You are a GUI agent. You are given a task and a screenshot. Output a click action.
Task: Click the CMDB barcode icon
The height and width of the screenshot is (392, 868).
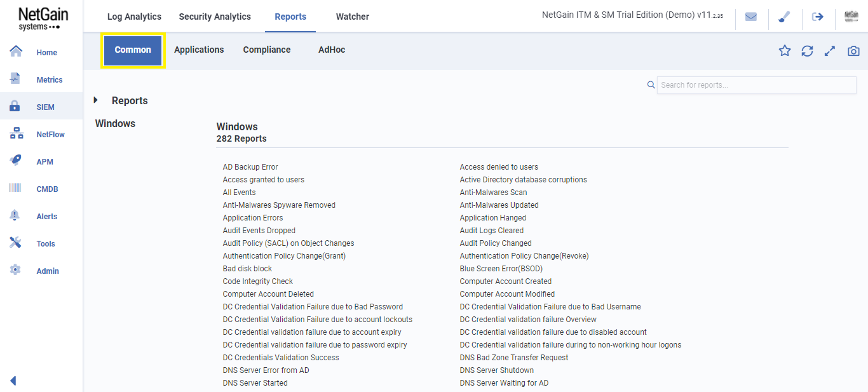tap(15, 188)
